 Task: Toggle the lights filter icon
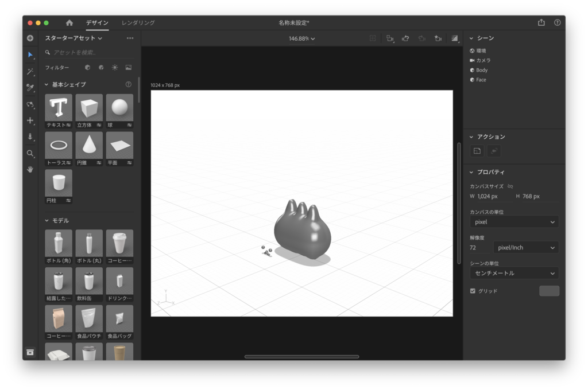(x=115, y=68)
